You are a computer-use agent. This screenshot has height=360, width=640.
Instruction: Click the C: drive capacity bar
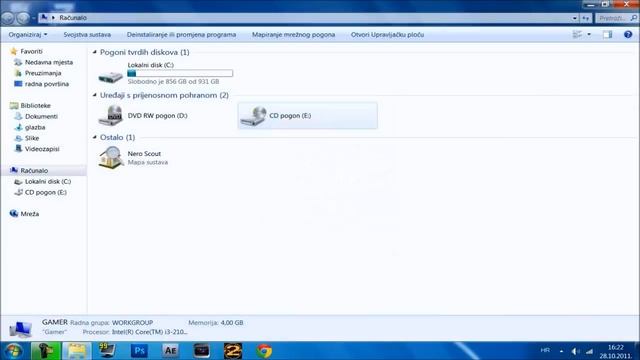[180, 73]
